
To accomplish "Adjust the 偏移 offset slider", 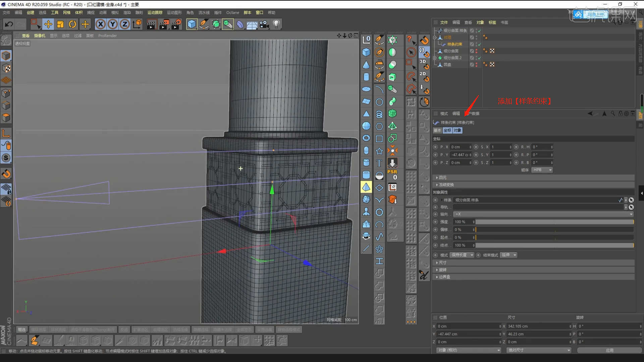I will (554, 230).
